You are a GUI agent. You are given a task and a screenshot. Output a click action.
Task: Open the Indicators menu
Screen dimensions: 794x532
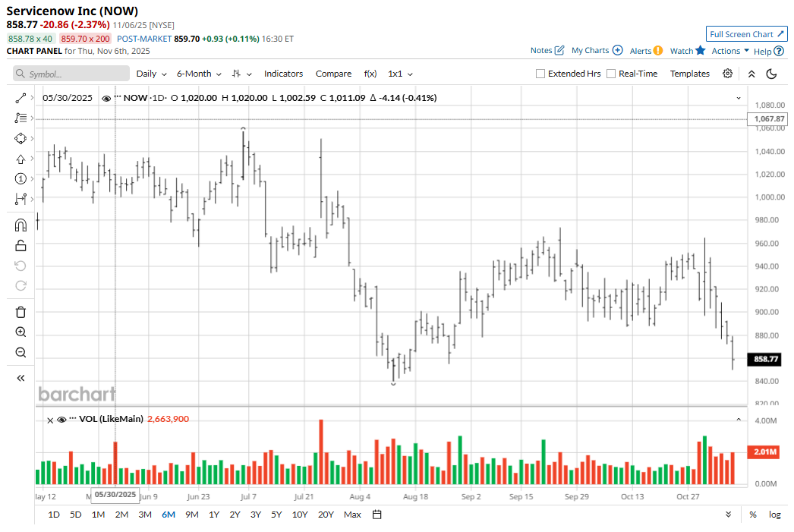283,74
